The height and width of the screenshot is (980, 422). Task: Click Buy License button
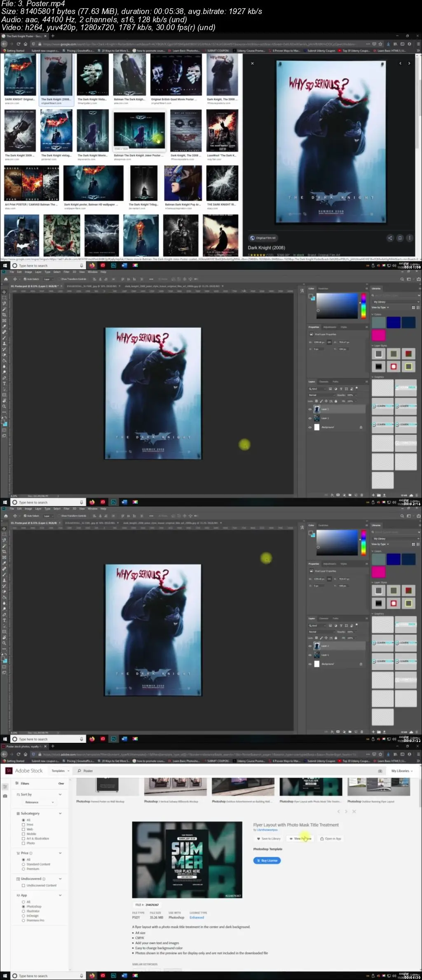(x=267, y=861)
